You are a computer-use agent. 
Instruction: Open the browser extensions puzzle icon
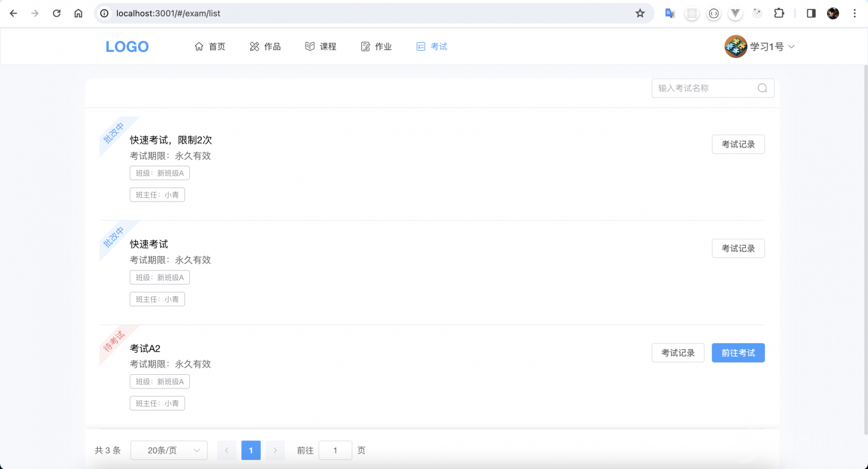coord(779,13)
